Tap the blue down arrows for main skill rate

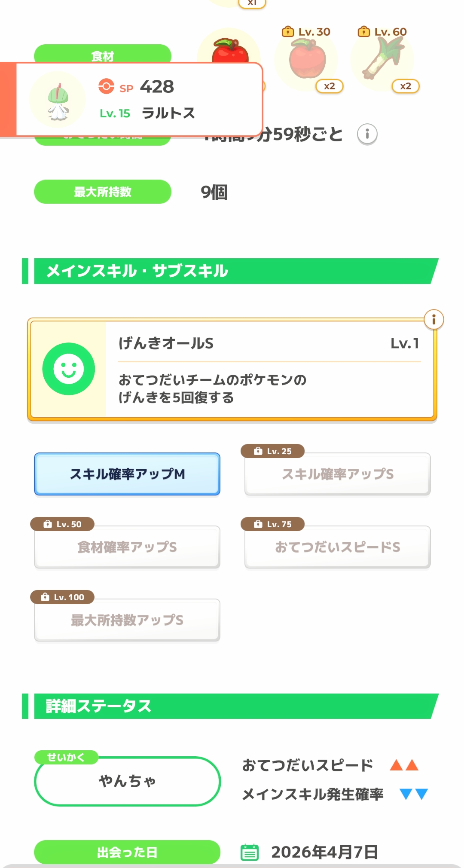tap(413, 794)
